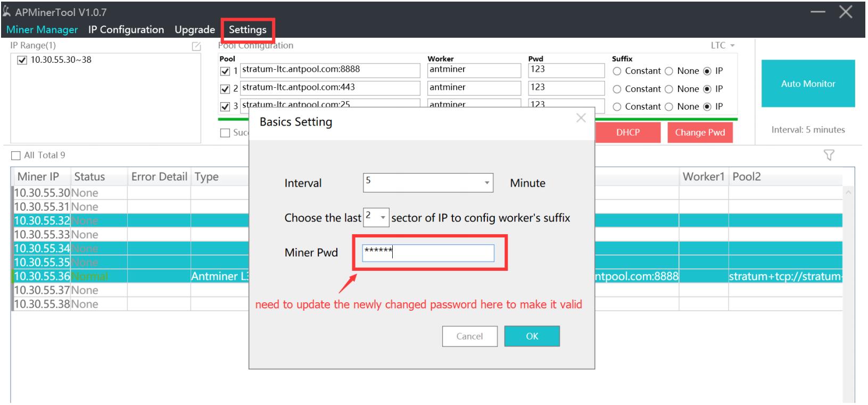Viewport: 868px width, 405px height.
Task: Open the LTC coin type dropdown
Action: (x=722, y=45)
